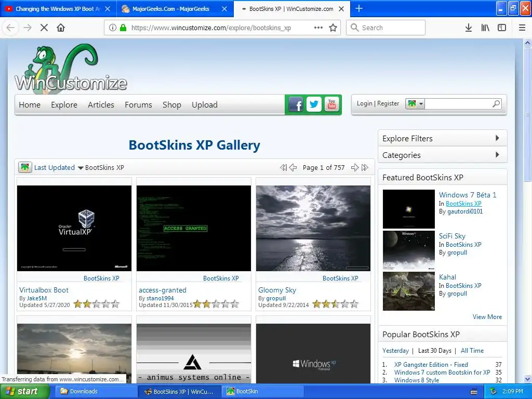Open the Upload menu item
Viewport: 532px width, 399px height.
pyautogui.click(x=205, y=105)
